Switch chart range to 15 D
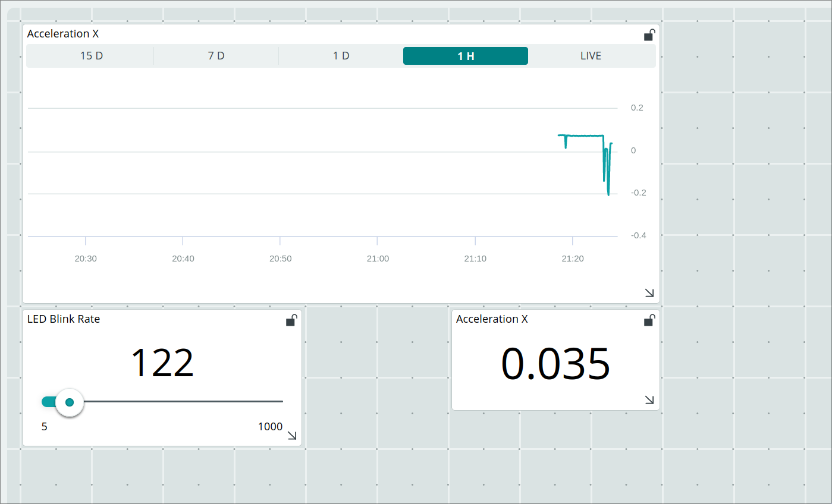The image size is (832, 504). (x=91, y=56)
